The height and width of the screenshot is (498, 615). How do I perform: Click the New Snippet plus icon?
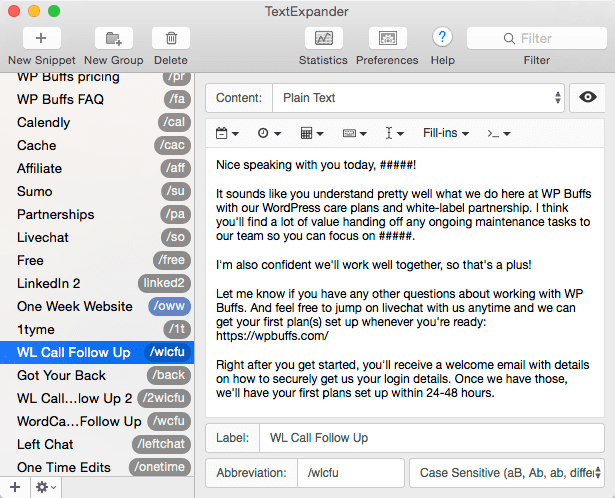pyautogui.click(x=42, y=38)
